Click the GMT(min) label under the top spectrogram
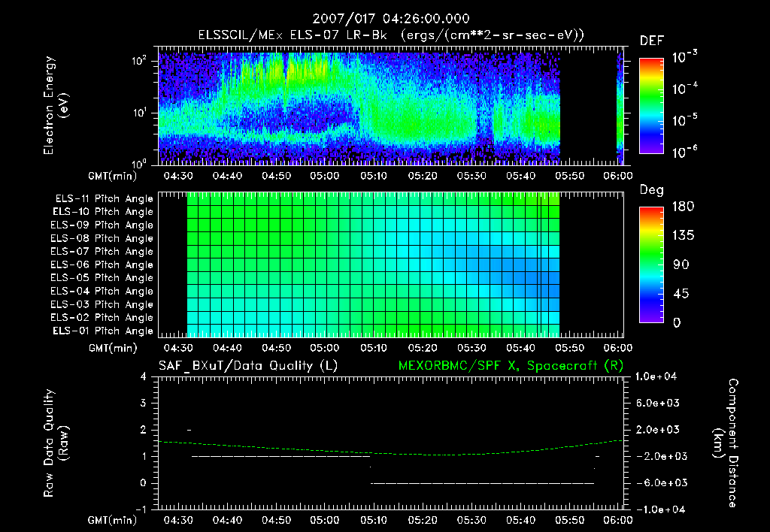The width and height of the screenshot is (770, 532). 113,176
